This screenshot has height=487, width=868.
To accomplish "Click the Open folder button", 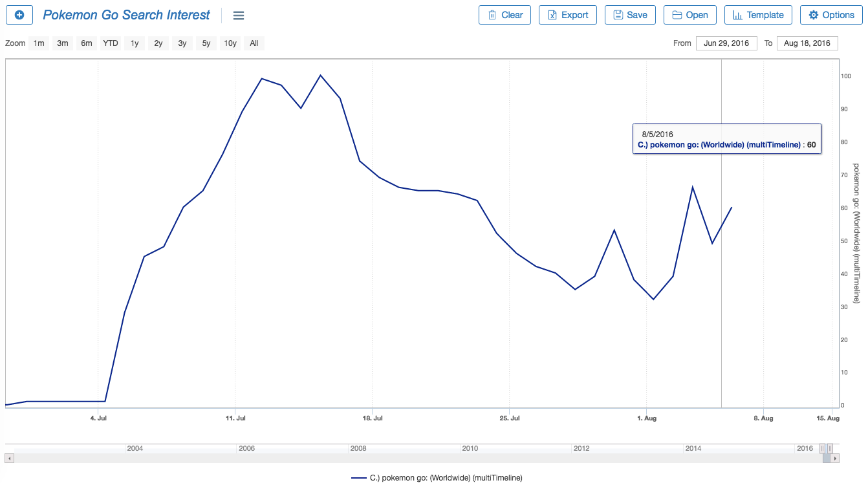I will pos(690,15).
